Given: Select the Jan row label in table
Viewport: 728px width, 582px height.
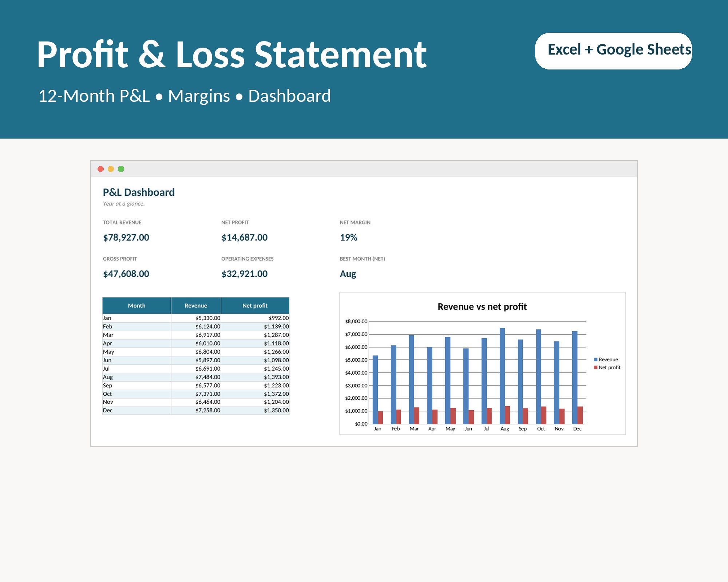Looking at the screenshot, I should click(107, 318).
